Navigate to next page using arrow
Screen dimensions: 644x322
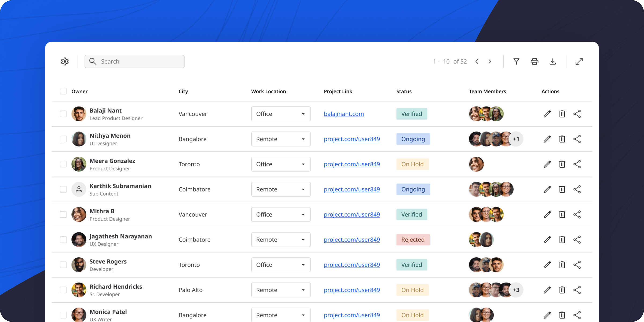[x=490, y=62]
